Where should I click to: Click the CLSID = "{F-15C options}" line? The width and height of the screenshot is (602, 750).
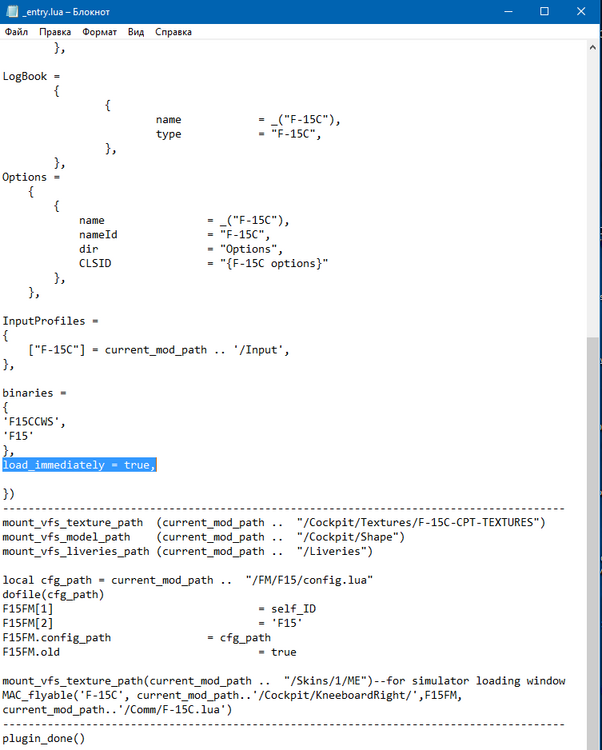pyautogui.click(x=204, y=264)
